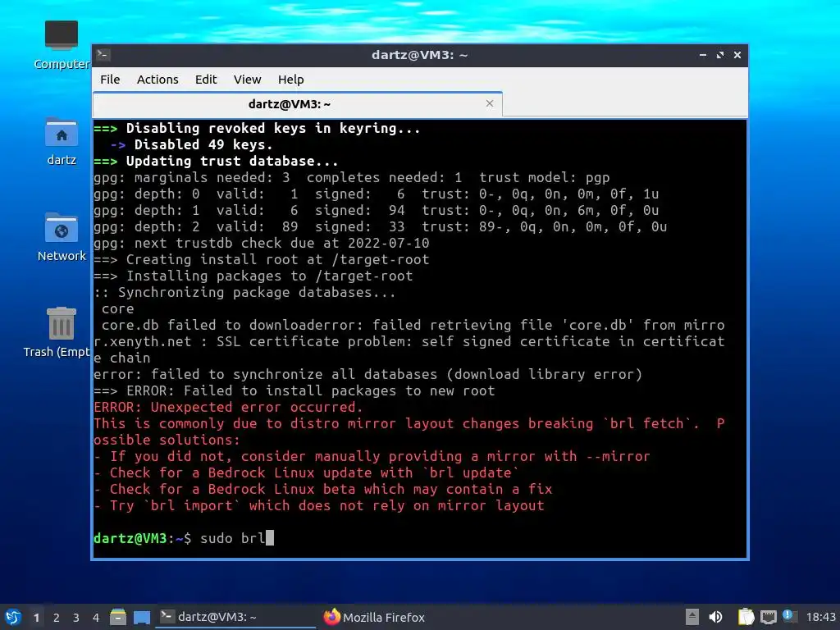The height and width of the screenshot is (630, 840).
Task: Open the update notification tray icon
Action: point(789,615)
